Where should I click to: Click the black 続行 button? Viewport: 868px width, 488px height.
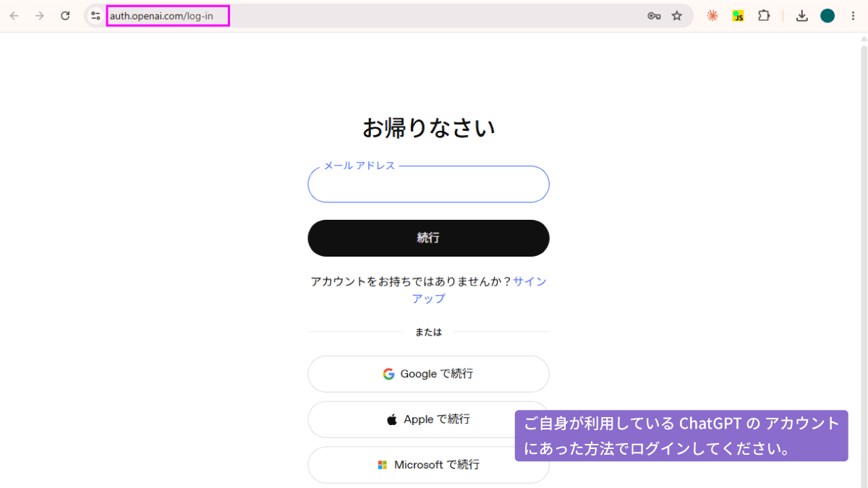point(428,238)
